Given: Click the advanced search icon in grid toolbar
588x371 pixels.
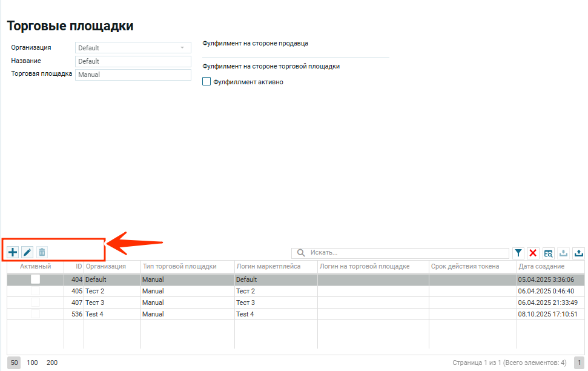Looking at the screenshot, I should click(548, 253).
